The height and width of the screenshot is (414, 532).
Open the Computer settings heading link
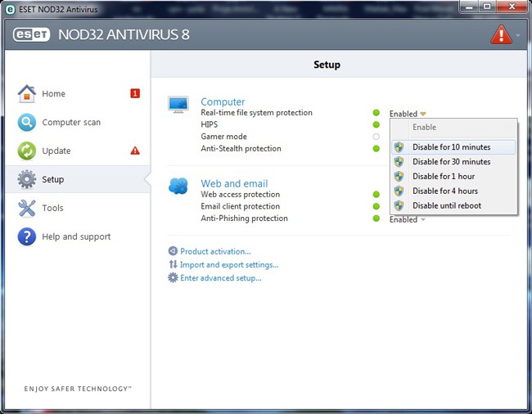click(x=223, y=101)
